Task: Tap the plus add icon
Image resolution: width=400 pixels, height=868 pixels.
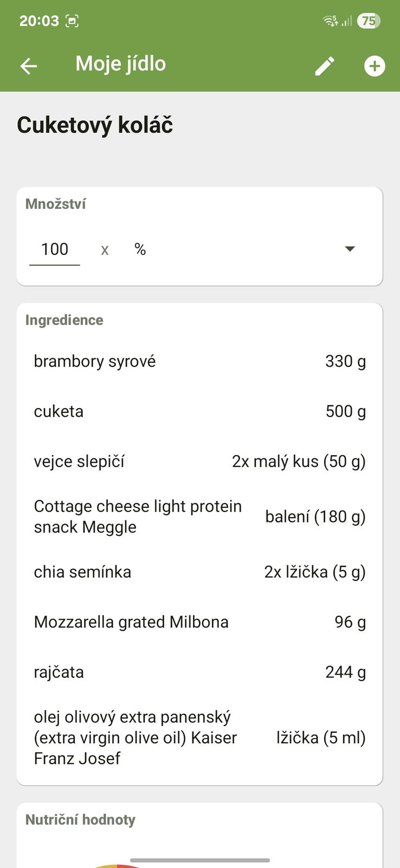Action: click(375, 66)
